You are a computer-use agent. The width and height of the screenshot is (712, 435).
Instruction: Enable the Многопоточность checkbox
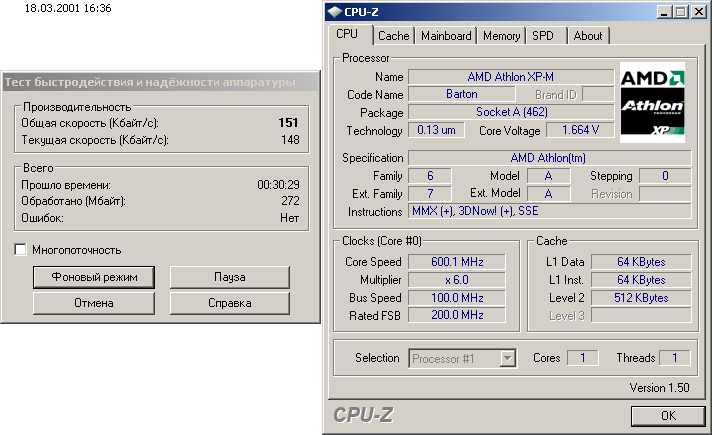(20, 250)
